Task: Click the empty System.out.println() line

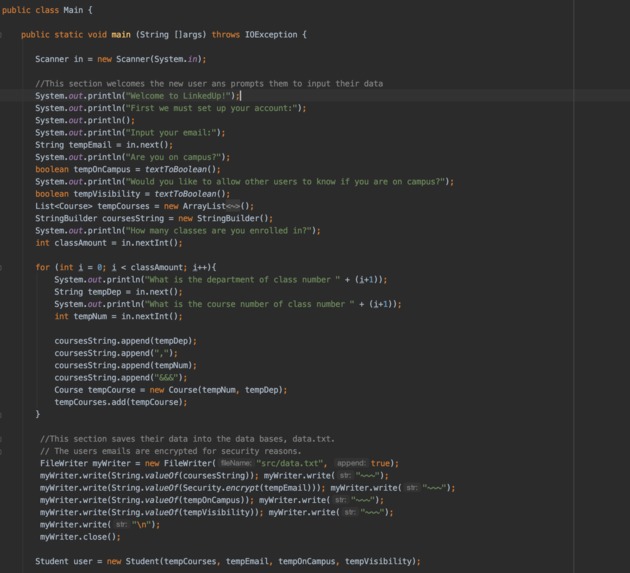Action: 85,120
